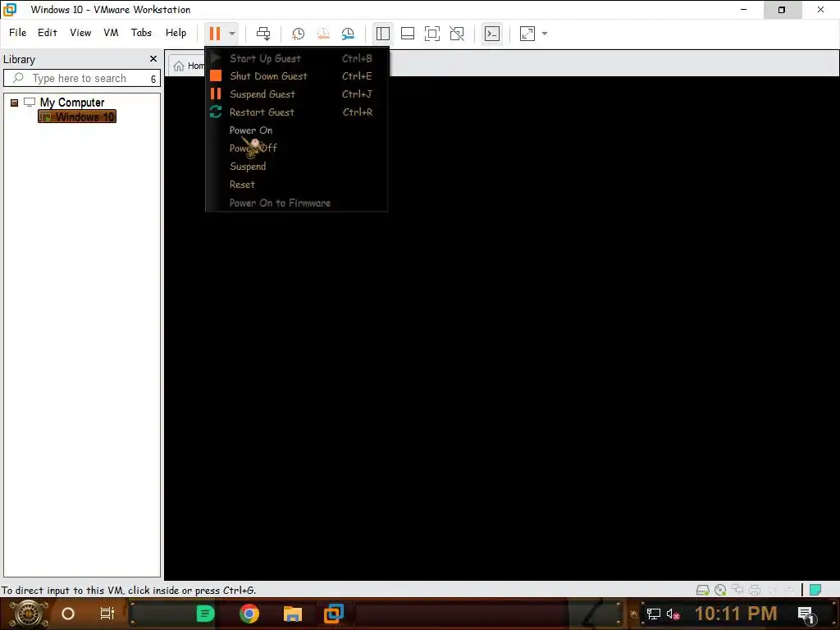Click the printer status icon
The image size is (840, 630).
755,590
